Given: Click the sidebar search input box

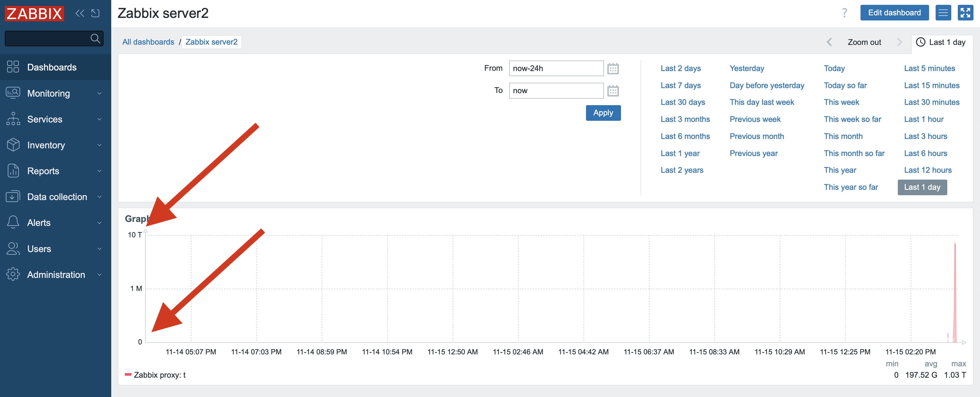Looking at the screenshot, I should (x=54, y=38).
